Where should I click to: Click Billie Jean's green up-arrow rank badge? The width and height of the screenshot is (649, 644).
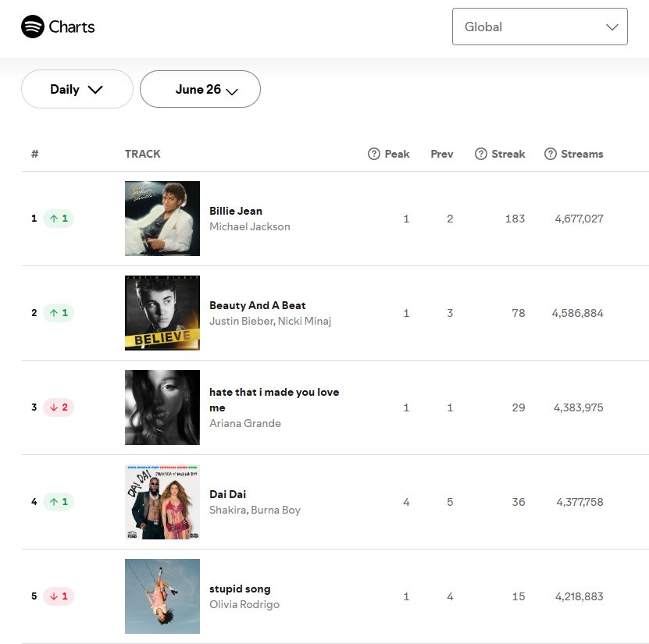click(x=59, y=219)
